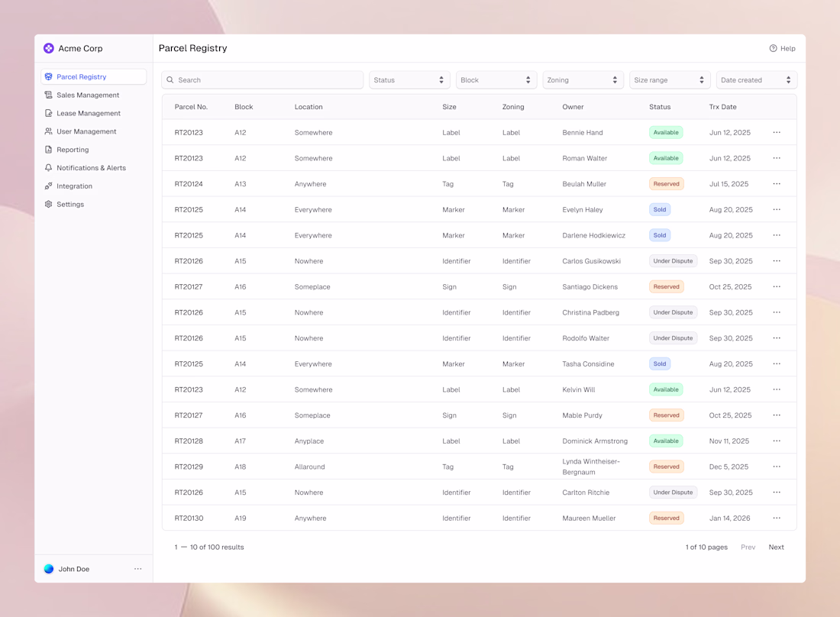Image resolution: width=840 pixels, height=617 pixels.
Task: Open the Block filter dropdown
Action: coord(496,80)
